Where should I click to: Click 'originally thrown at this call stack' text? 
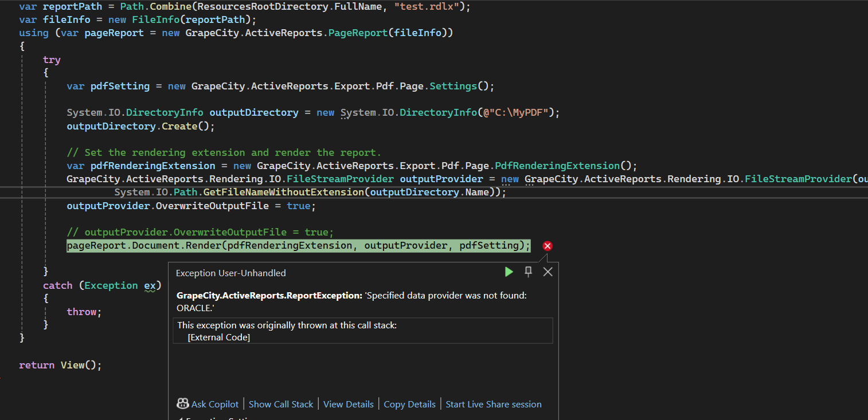(x=287, y=325)
